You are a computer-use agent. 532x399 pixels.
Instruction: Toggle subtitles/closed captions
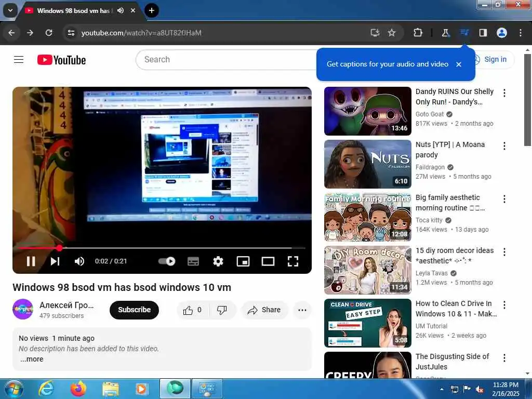coord(193,261)
